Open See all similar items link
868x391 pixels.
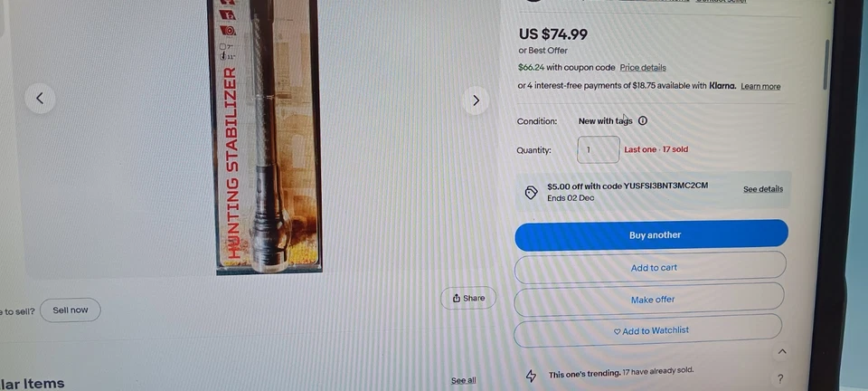pyautogui.click(x=463, y=380)
